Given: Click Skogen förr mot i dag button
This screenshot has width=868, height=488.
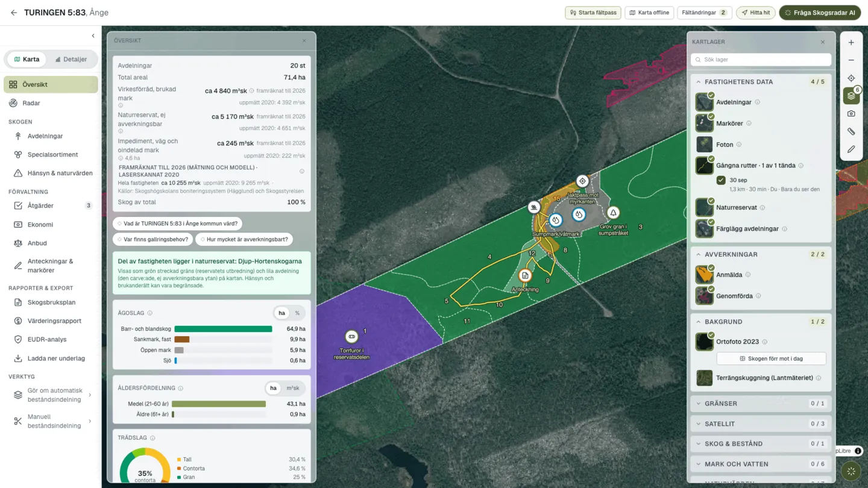Looking at the screenshot, I should [771, 358].
